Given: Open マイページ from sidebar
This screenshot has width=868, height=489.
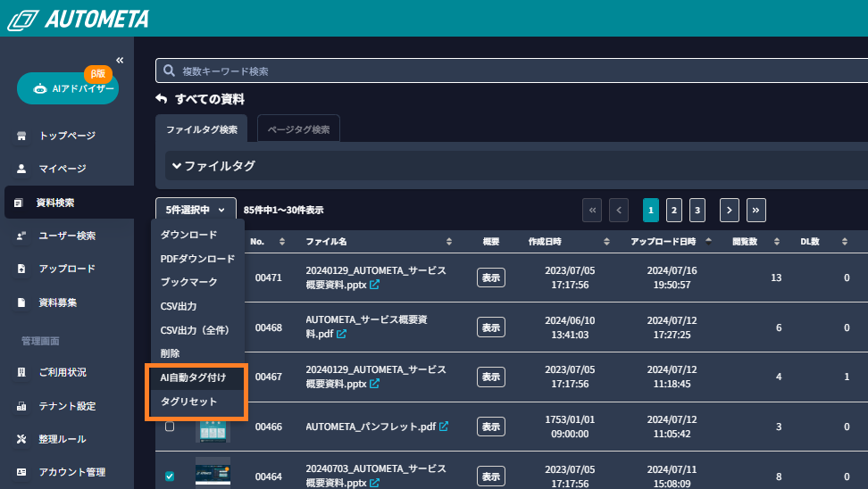Looking at the screenshot, I should (62, 169).
